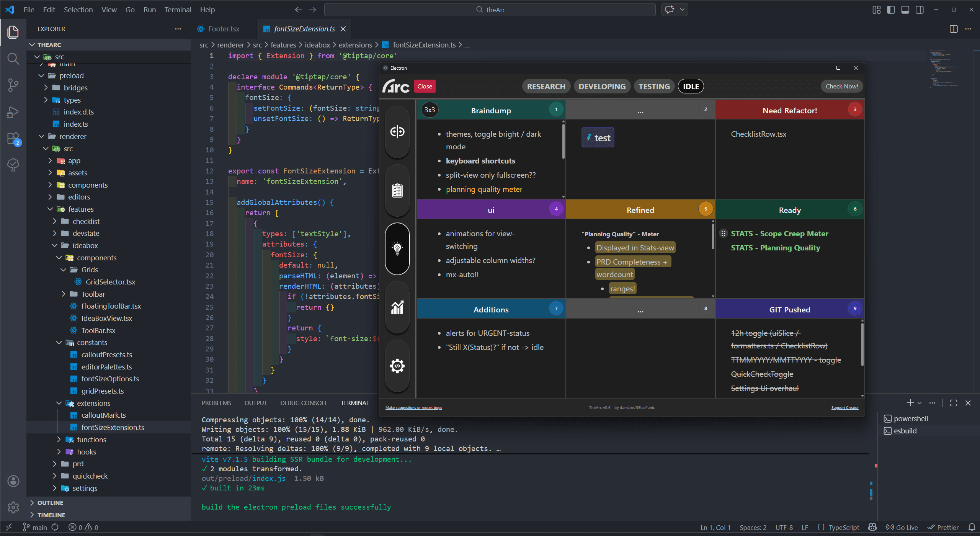This screenshot has width=980, height=536.
Task: Switch status to RESEARCH
Action: (546, 87)
